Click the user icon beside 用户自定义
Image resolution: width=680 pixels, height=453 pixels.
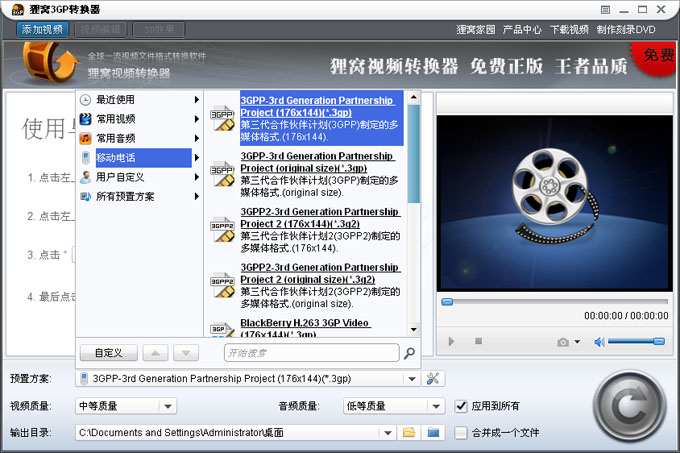coord(85,177)
